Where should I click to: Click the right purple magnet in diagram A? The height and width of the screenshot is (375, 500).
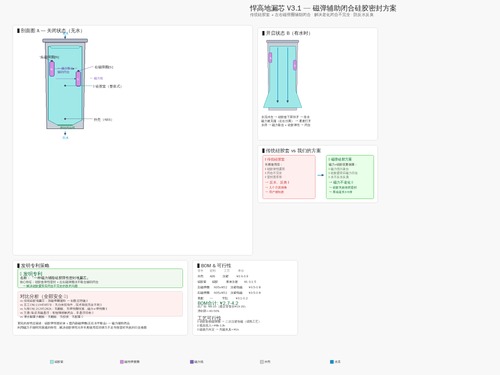78,78
